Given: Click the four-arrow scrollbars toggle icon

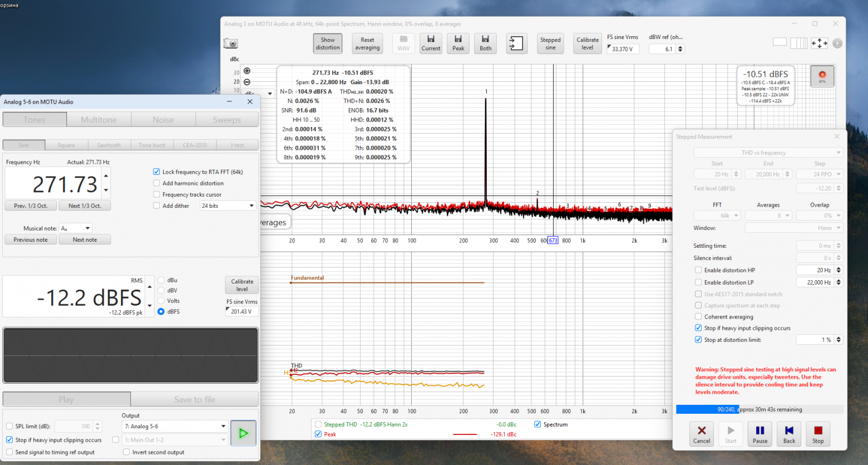Looking at the screenshot, I should [x=819, y=43].
